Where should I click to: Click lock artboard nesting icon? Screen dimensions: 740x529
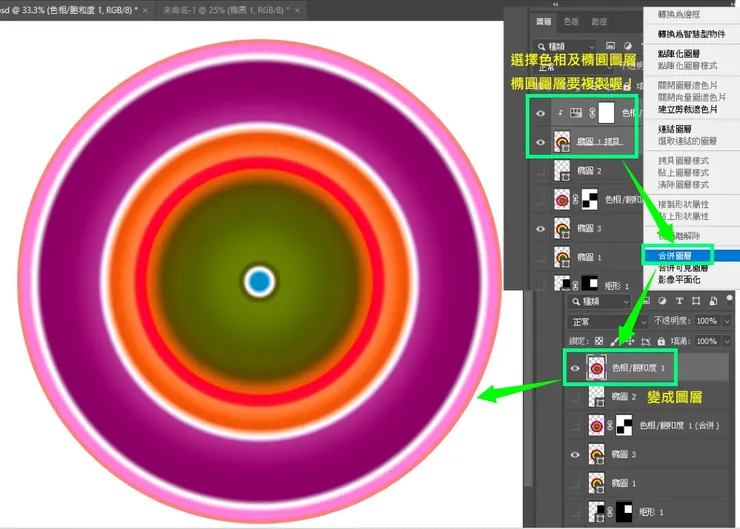pyautogui.click(x=644, y=342)
